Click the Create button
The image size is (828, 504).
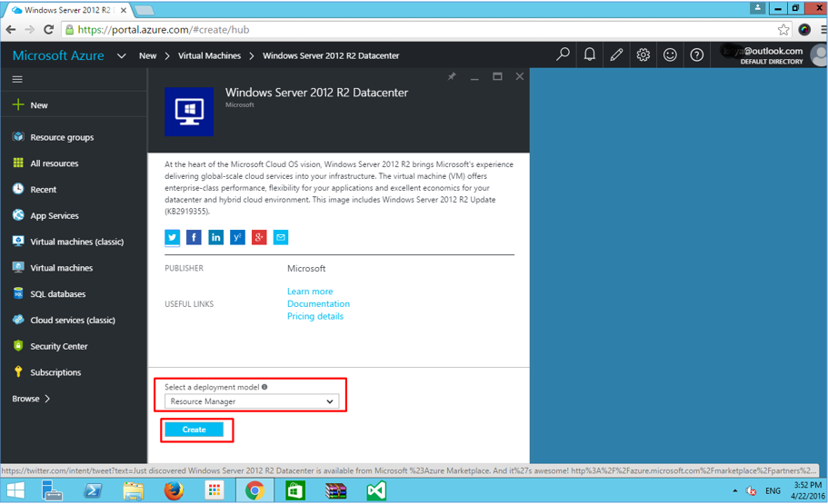tap(194, 430)
